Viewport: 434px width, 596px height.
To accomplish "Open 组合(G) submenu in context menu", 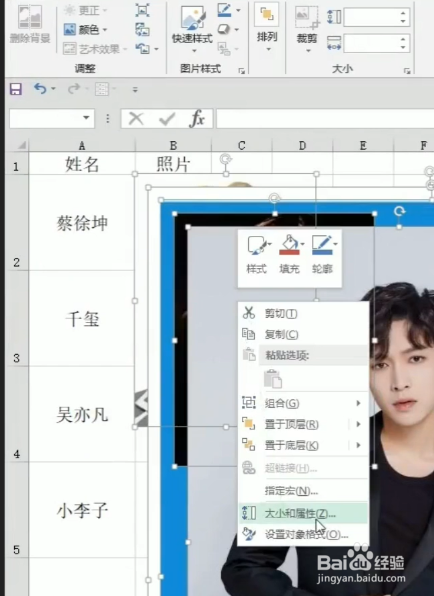I will (303, 403).
